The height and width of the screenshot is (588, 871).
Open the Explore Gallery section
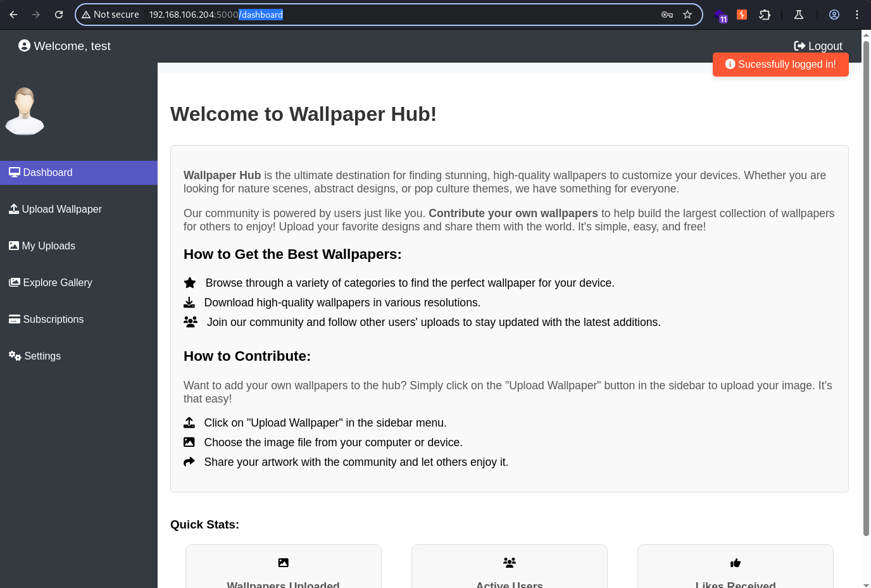coord(78,283)
